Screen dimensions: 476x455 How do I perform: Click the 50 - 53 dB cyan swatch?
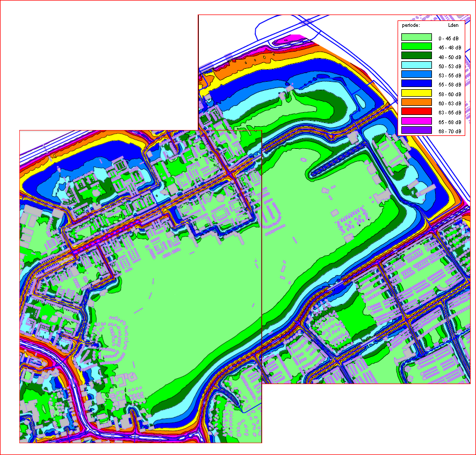pos(416,64)
